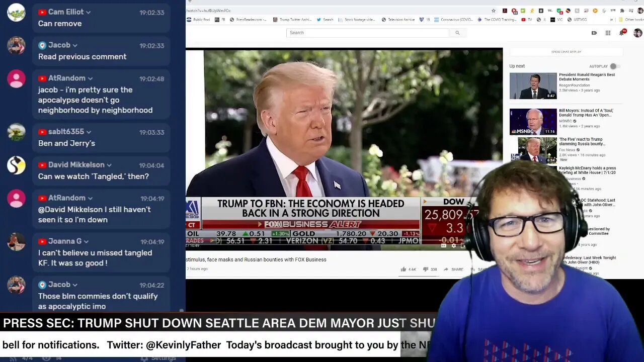Open President Ronald Reagan's Best Debate Moments title
Screen dimensions: 644x362
click(587, 77)
